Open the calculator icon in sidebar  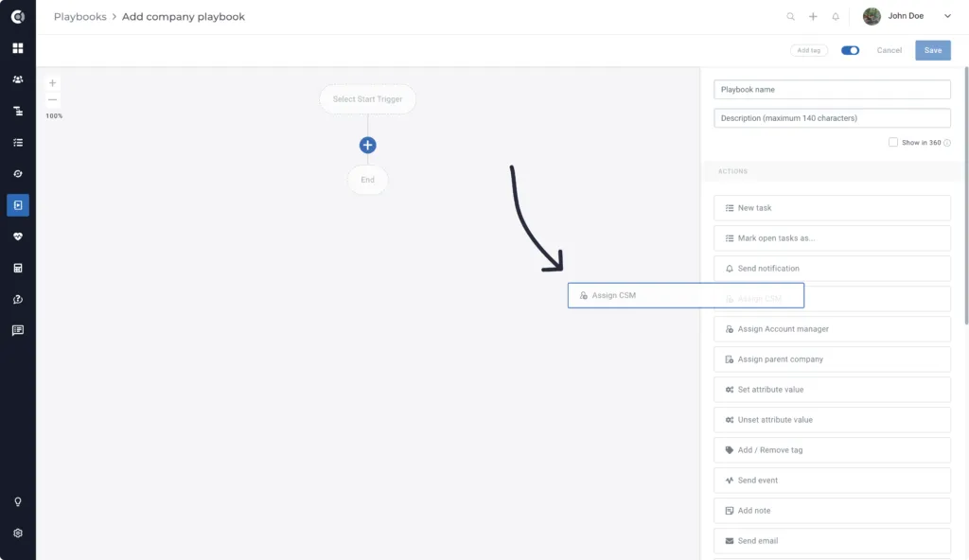pyautogui.click(x=18, y=268)
